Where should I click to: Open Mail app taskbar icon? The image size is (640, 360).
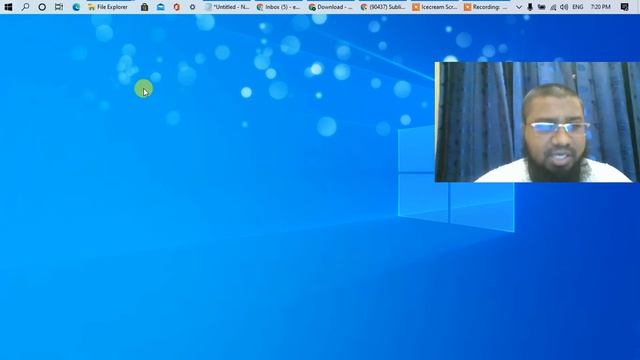tap(160, 7)
